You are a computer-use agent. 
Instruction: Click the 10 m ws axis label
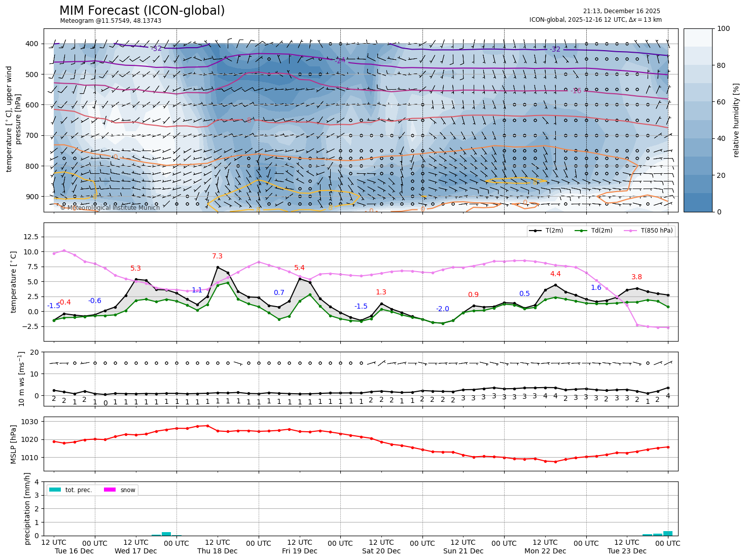(x=21, y=379)
